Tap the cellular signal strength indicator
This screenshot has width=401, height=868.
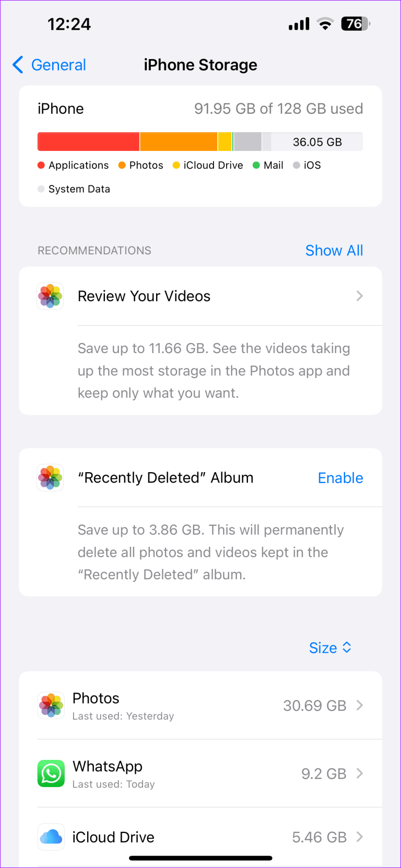[298, 24]
